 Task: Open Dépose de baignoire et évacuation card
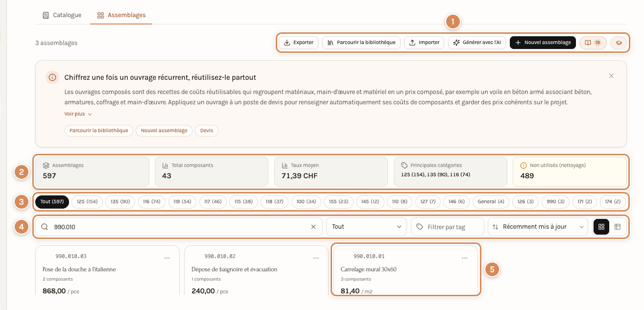(x=256, y=270)
